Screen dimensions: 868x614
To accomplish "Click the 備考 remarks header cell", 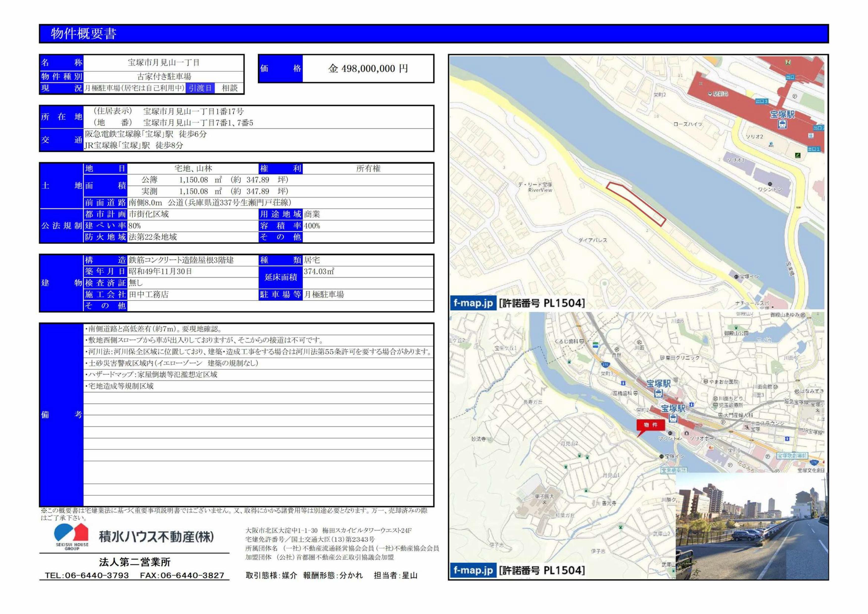I will pos(61,415).
